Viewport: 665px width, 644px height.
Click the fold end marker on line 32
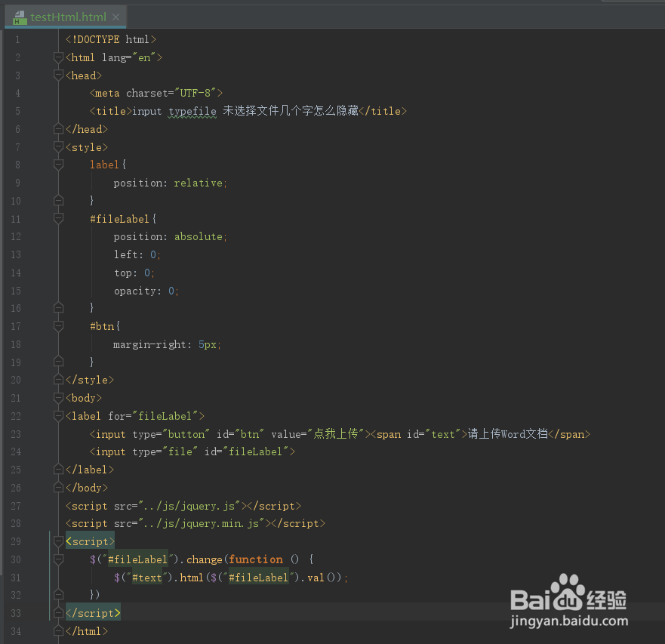coord(59,595)
